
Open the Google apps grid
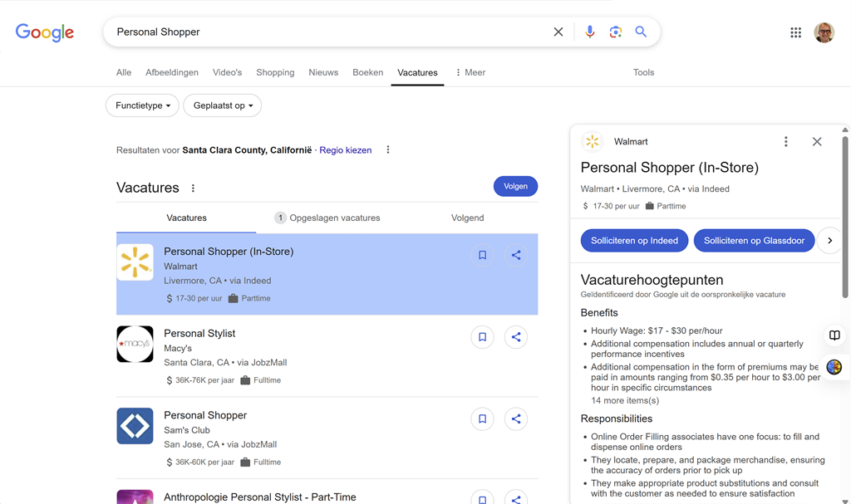coord(795,32)
